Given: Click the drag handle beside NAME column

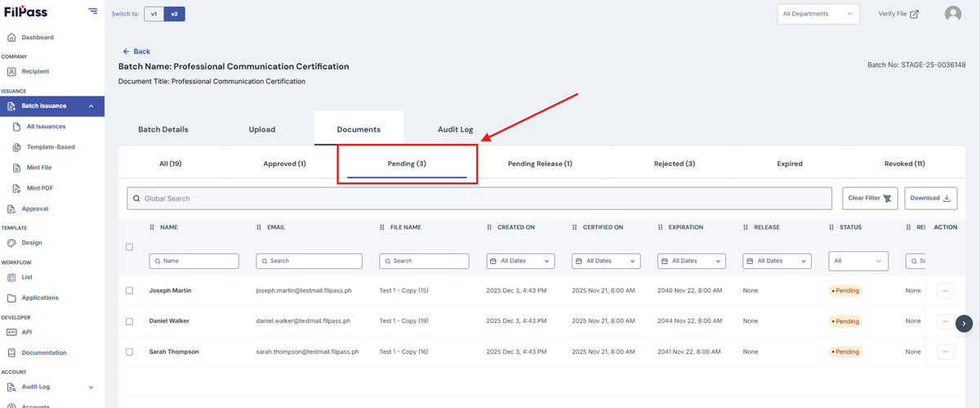Looking at the screenshot, I should pos(152,227).
